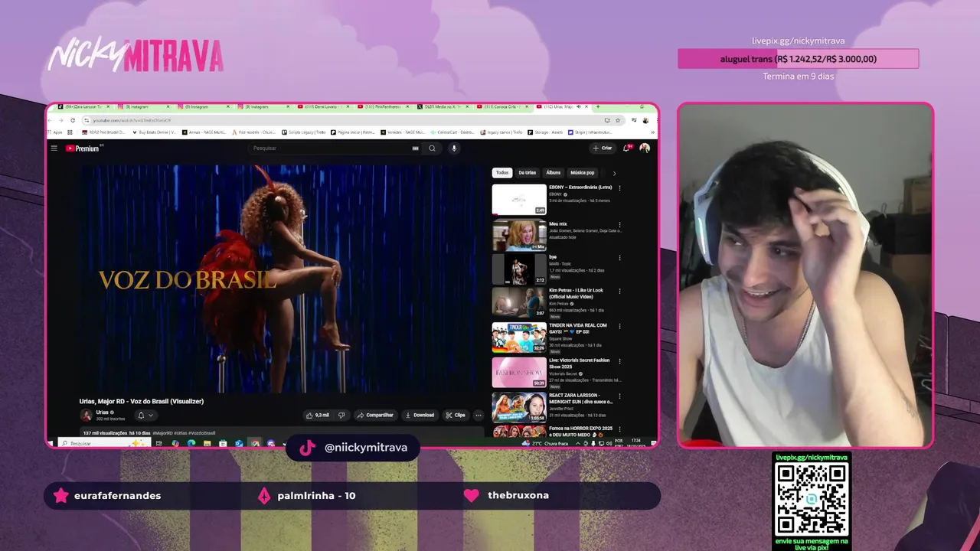Click the livepix.gg QR code
980x551 pixels.
coord(812,499)
